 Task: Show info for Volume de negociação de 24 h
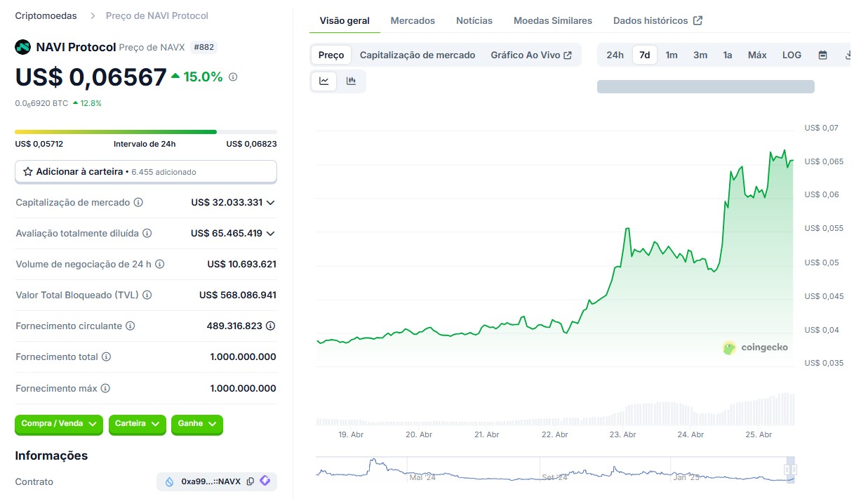159,264
